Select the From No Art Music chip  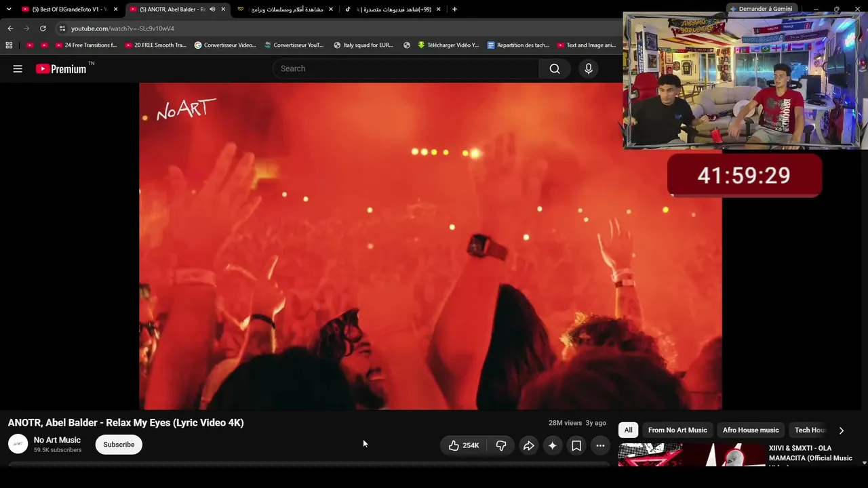click(677, 430)
